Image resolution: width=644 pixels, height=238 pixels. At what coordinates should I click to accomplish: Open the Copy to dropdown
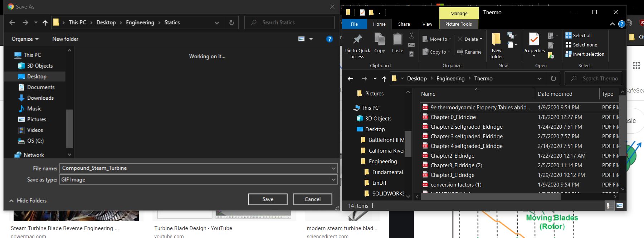point(436,52)
